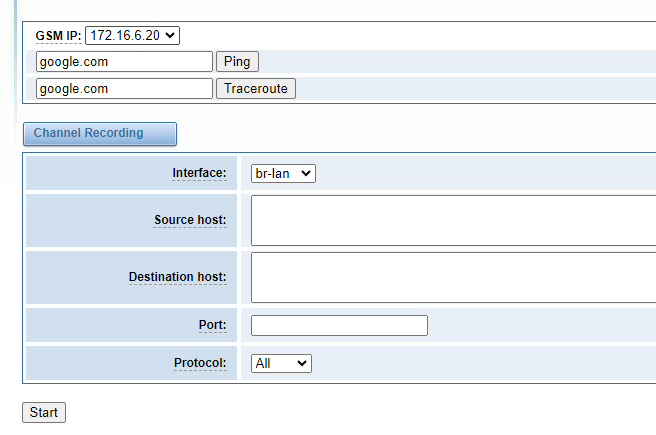Click inside the Source host text area

454,220
